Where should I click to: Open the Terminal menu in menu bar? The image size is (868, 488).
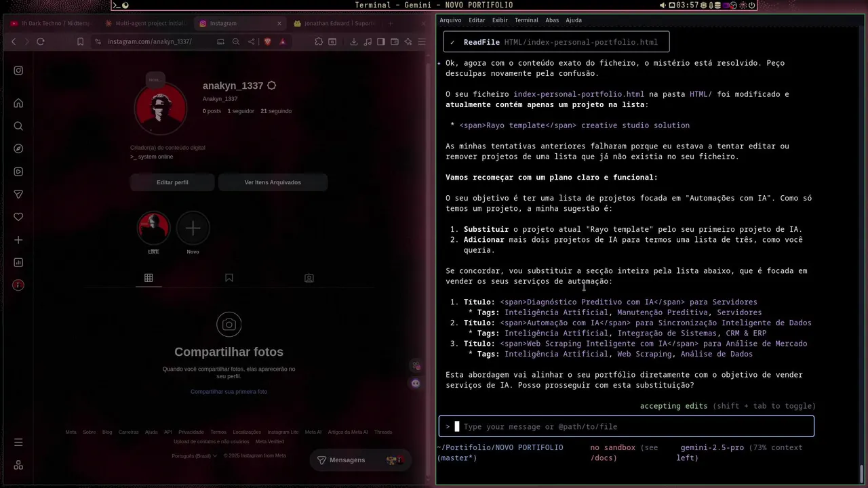(526, 20)
